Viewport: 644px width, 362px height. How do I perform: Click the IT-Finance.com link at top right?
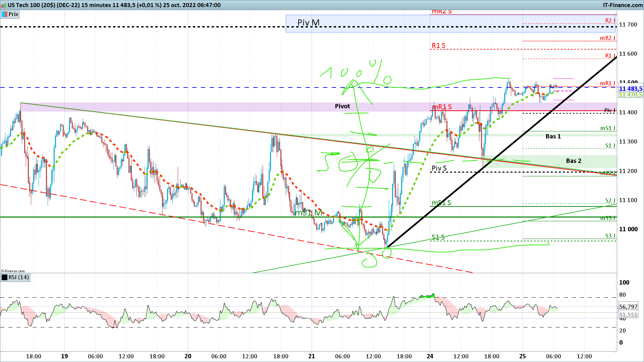click(x=623, y=5)
